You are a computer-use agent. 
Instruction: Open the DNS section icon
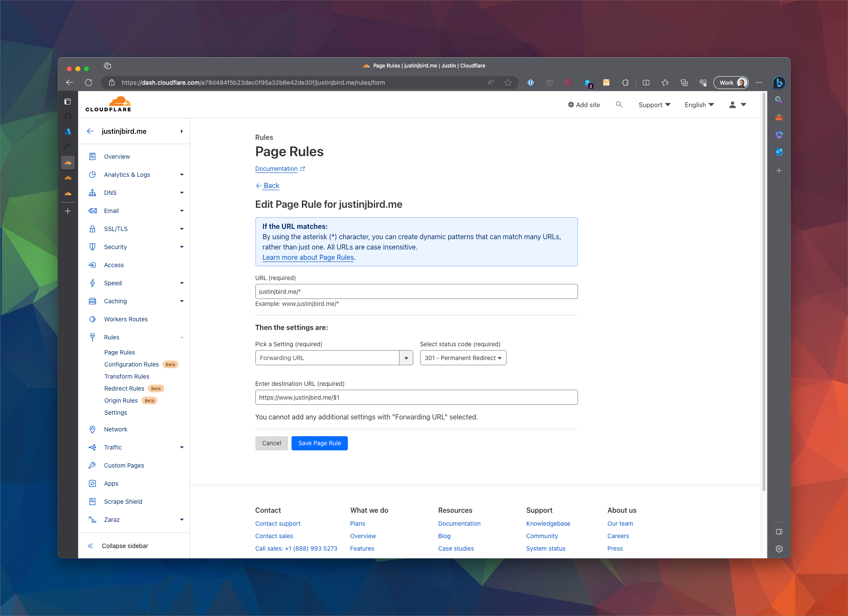(92, 192)
